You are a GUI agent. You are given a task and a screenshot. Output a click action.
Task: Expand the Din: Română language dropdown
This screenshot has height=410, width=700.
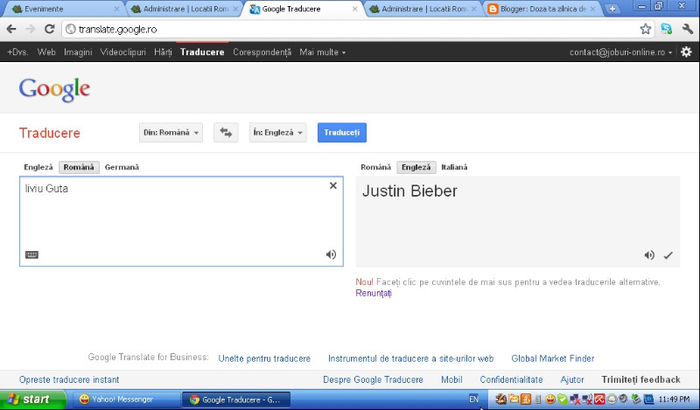point(171,132)
